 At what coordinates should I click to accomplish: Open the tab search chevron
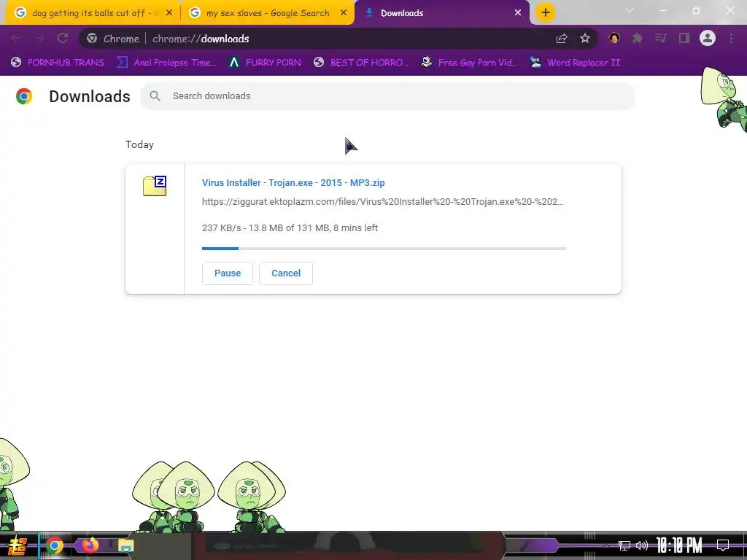click(630, 10)
